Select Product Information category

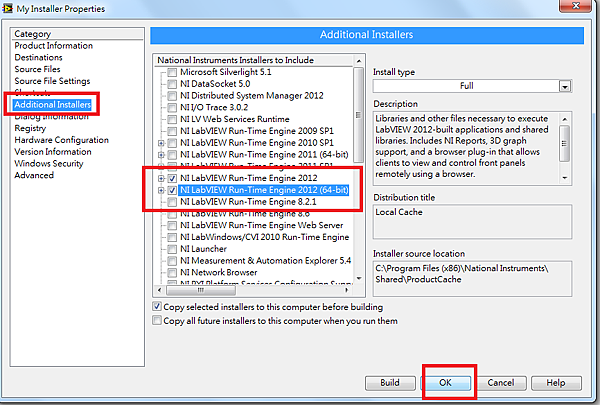[x=54, y=46]
